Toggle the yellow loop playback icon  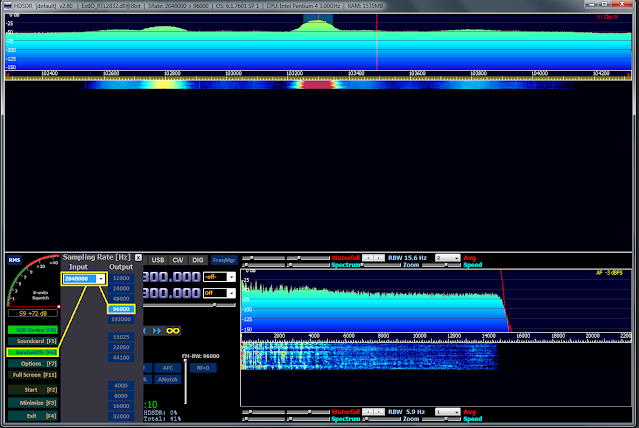point(173,331)
